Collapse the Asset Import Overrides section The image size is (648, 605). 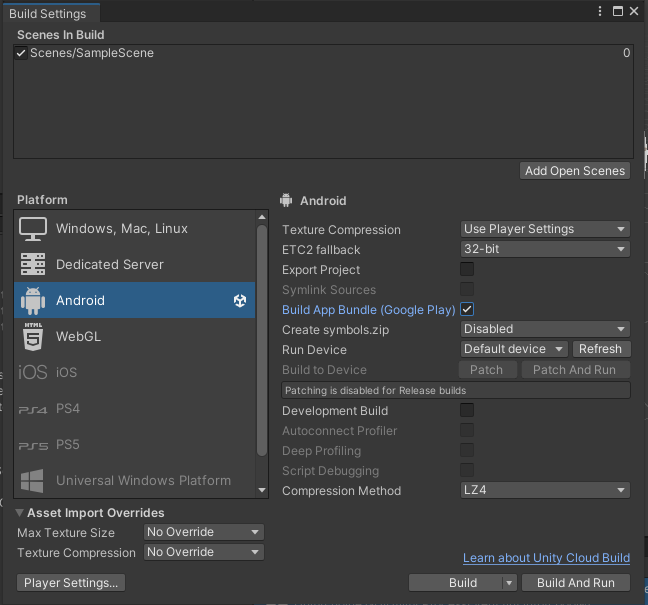(19, 513)
